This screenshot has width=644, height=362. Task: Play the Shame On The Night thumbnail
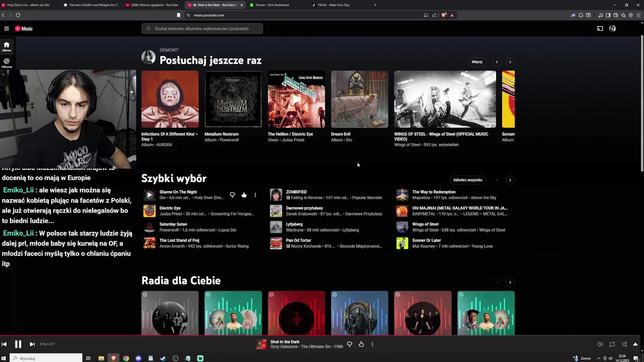[149, 195]
